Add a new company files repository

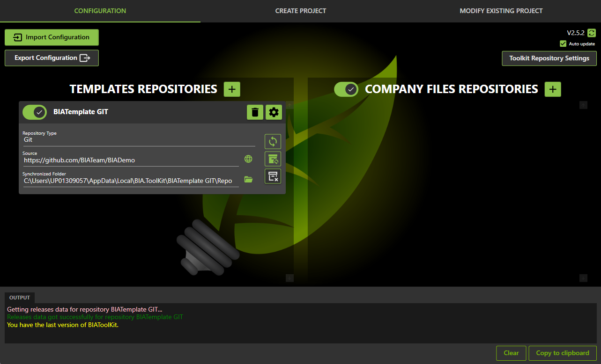pyautogui.click(x=553, y=89)
